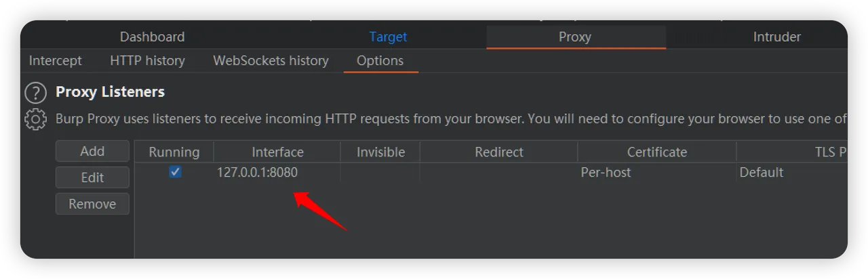Select the Options sub-tab
The height and width of the screenshot is (279, 868).
tap(380, 60)
